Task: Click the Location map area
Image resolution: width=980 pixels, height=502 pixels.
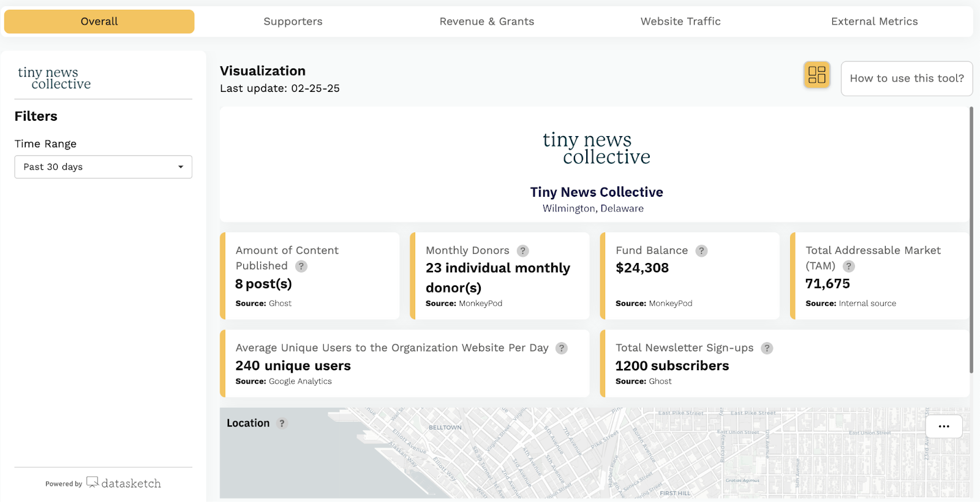Action: click(x=594, y=453)
